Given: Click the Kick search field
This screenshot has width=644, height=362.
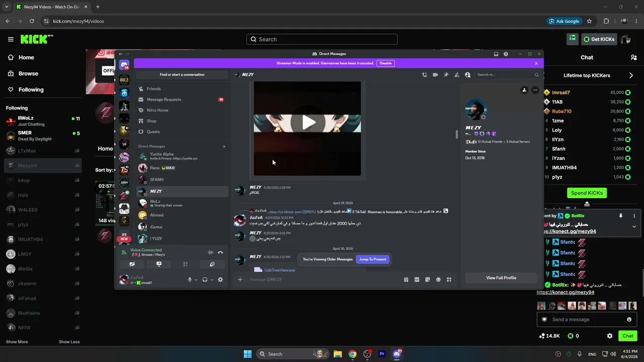Looking at the screenshot, I should (322, 39).
